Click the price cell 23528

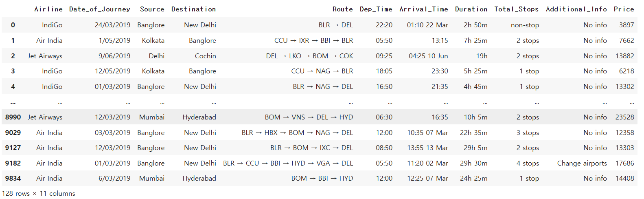(624, 117)
